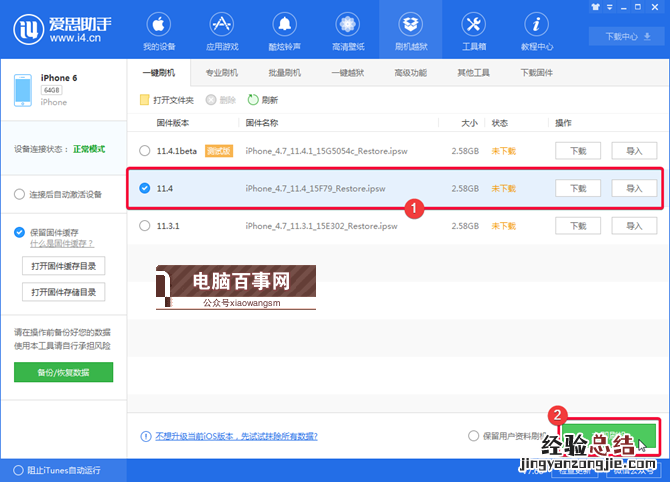Image resolution: width=670 pixels, height=482 pixels.
Task: Switch to 一键刷机 tab
Action: [x=159, y=73]
